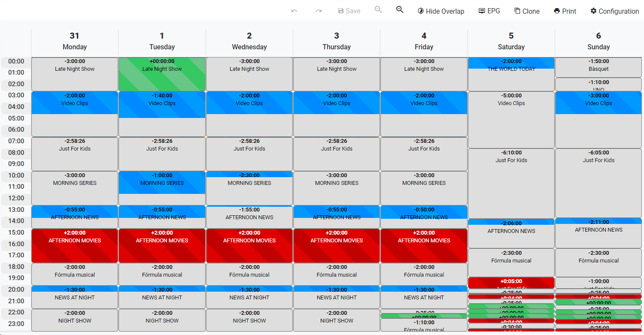Click the zoom out magnifier icon

tap(378, 10)
